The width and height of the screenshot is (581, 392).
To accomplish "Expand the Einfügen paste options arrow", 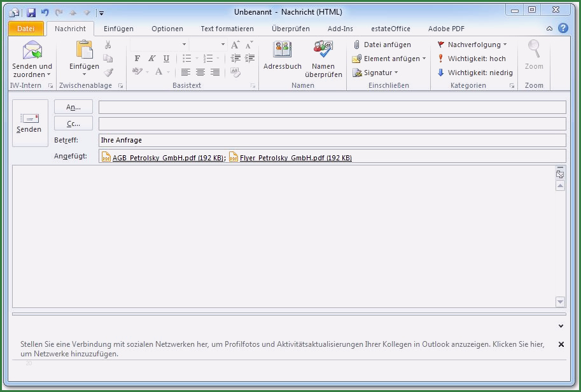I will tap(84, 74).
